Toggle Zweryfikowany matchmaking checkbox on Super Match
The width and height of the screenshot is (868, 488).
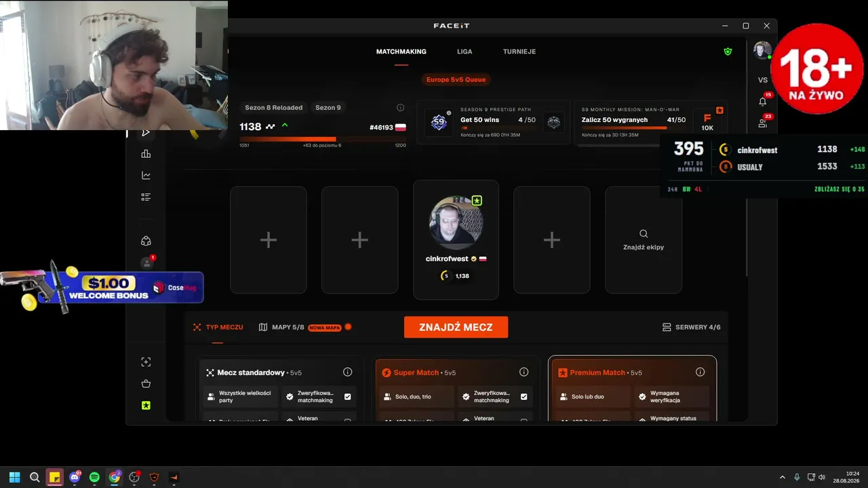coord(524,396)
